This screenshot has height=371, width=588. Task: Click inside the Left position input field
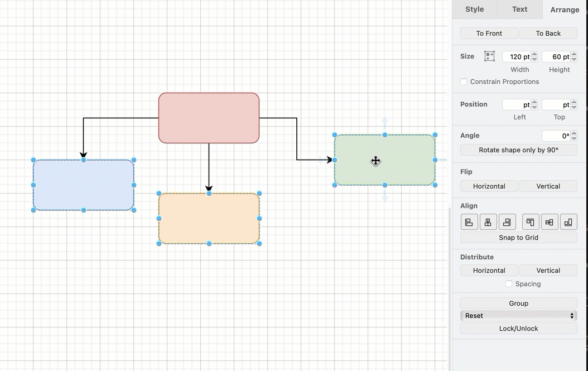tap(516, 104)
